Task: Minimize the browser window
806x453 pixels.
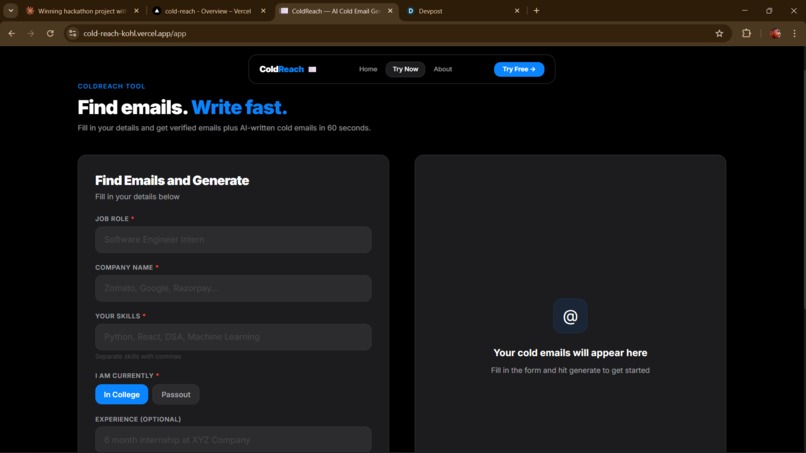Action: point(745,11)
